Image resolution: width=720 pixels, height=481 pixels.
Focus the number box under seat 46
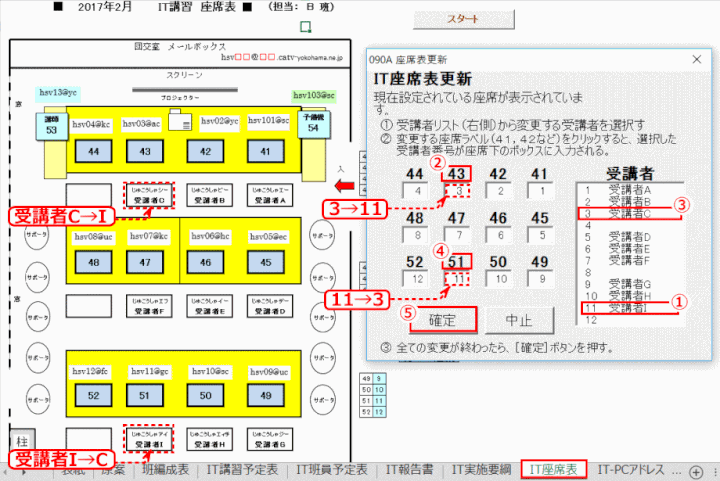[499, 235]
